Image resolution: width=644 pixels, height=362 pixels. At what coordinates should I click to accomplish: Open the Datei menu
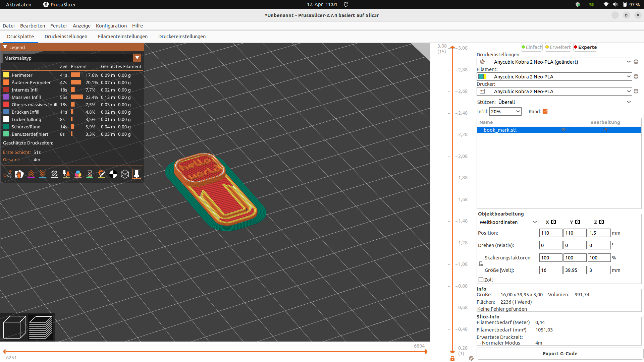9,26
